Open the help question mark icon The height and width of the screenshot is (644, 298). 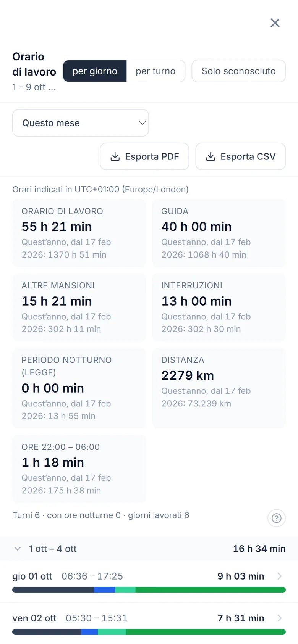(x=277, y=518)
